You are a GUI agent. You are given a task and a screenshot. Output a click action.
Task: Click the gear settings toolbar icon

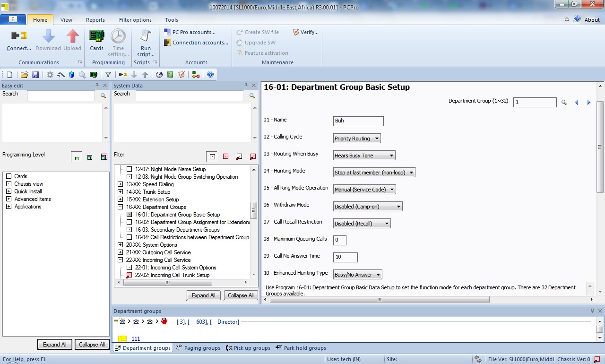(50, 75)
